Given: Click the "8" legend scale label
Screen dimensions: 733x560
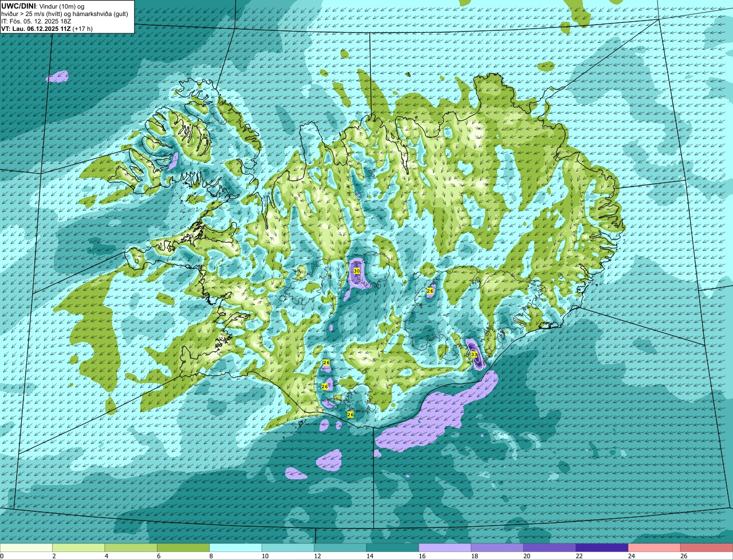Looking at the screenshot, I should pyautogui.click(x=211, y=556).
